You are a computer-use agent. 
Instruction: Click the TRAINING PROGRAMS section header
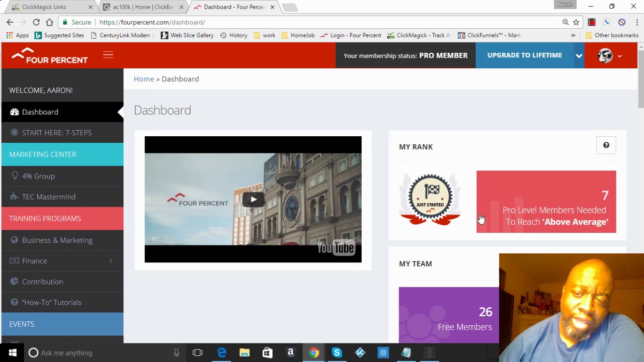click(62, 218)
